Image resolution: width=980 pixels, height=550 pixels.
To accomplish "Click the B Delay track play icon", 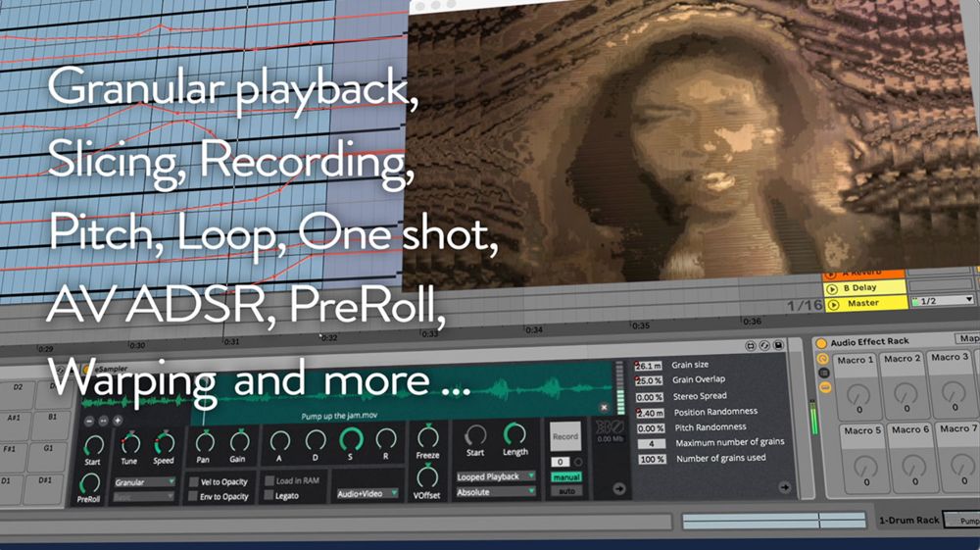I will 832,289.
